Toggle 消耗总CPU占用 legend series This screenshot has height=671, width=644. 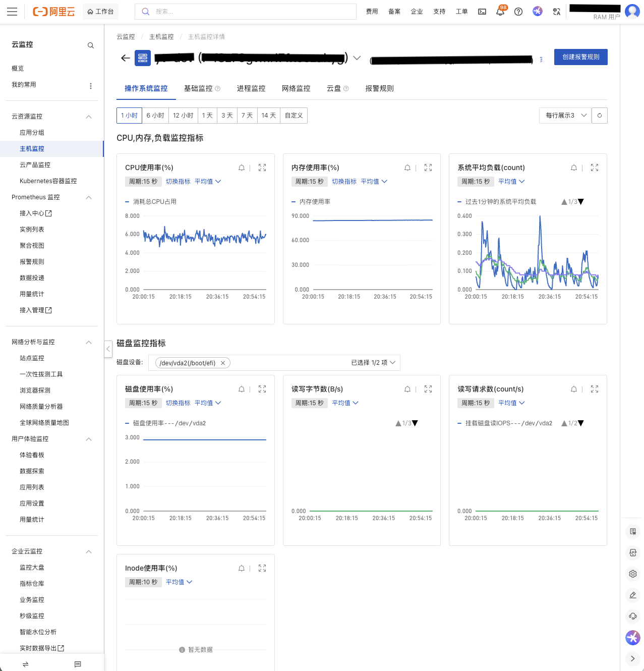pyautogui.click(x=154, y=202)
